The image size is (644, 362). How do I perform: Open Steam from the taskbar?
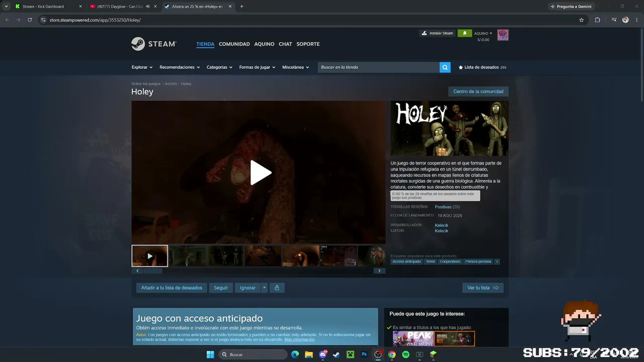coord(336,354)
